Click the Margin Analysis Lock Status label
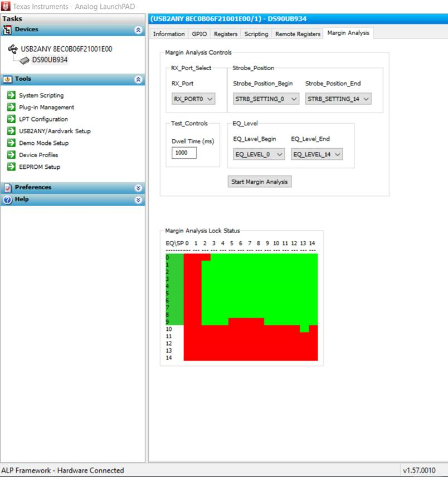This screenshot has height=477, width=448. 202,231
